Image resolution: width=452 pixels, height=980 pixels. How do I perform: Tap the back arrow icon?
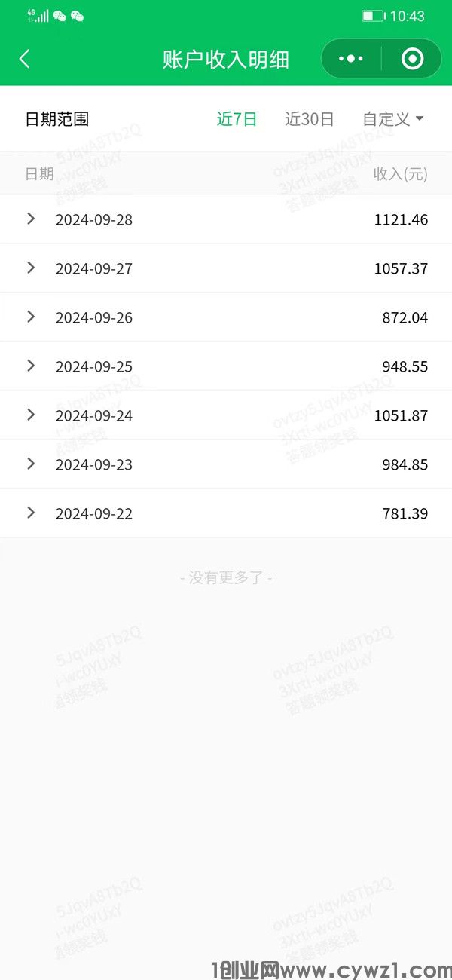point(25,59)
